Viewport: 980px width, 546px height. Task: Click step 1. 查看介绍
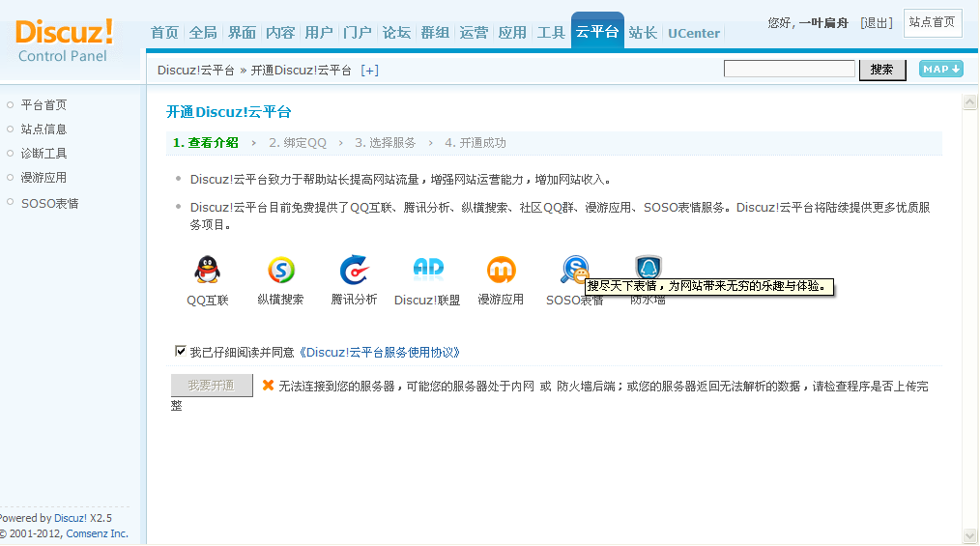pyautogui.click(x=206, y=143)
